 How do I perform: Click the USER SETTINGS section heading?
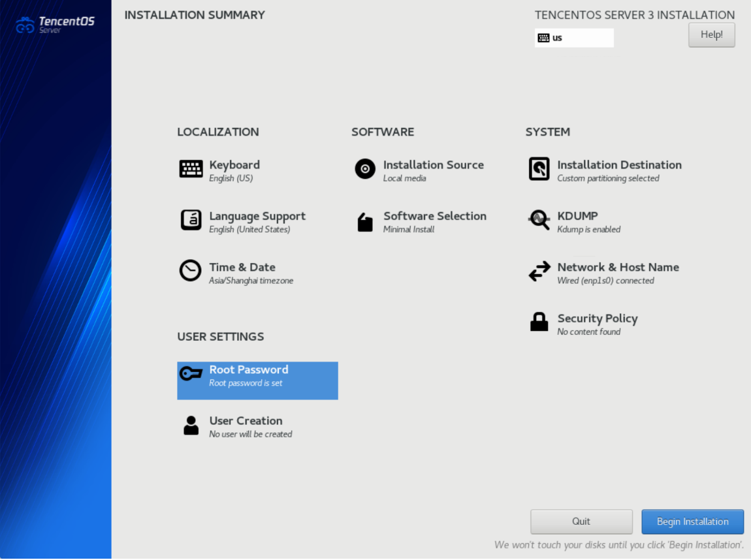(221, 337)
